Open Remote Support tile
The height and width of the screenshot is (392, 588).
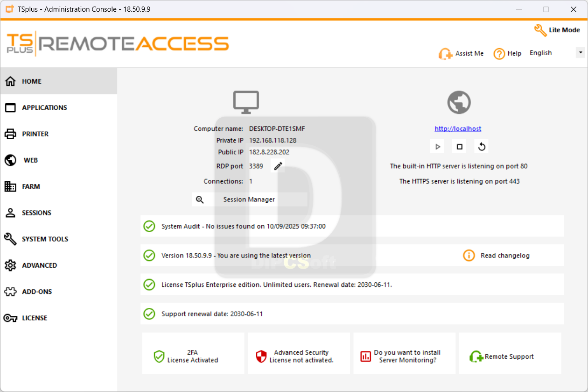(510, 353)
